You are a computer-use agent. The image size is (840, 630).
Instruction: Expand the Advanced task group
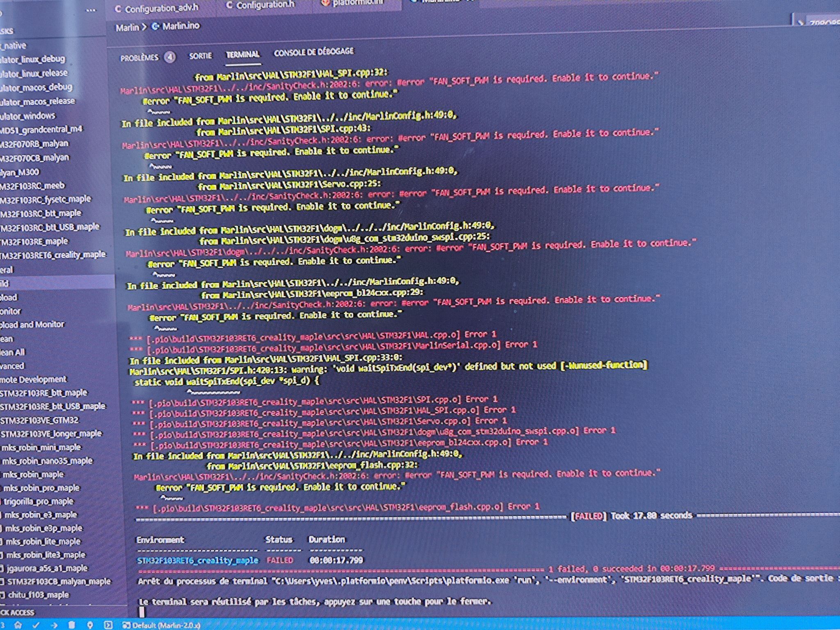tap(12, 366)
